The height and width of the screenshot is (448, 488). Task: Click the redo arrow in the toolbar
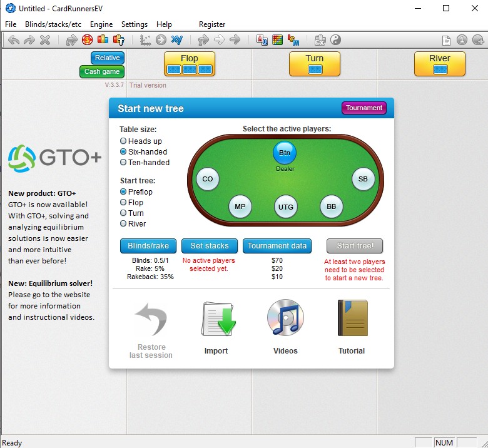(x=29, y=40)
